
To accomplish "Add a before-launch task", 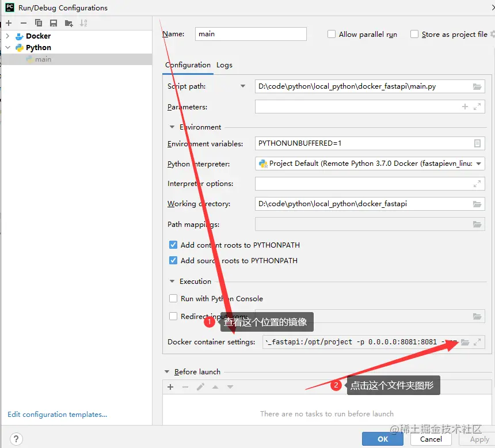I will (x=170, y=387).
